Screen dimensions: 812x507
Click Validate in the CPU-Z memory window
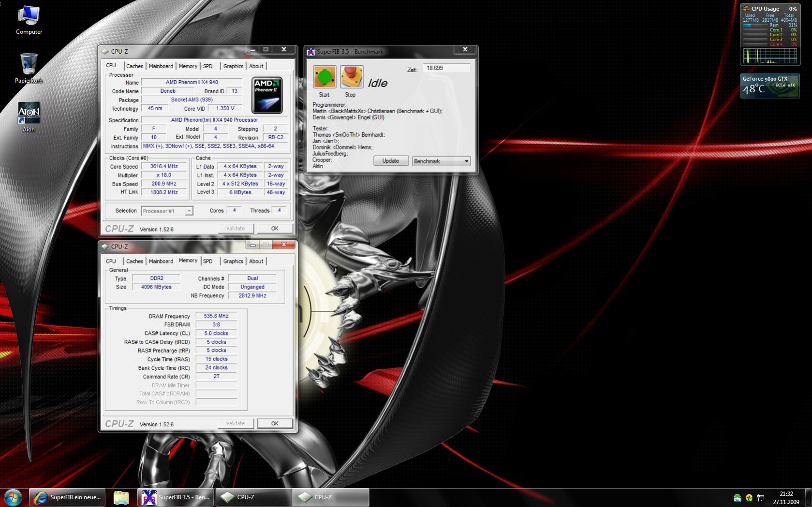236,423
